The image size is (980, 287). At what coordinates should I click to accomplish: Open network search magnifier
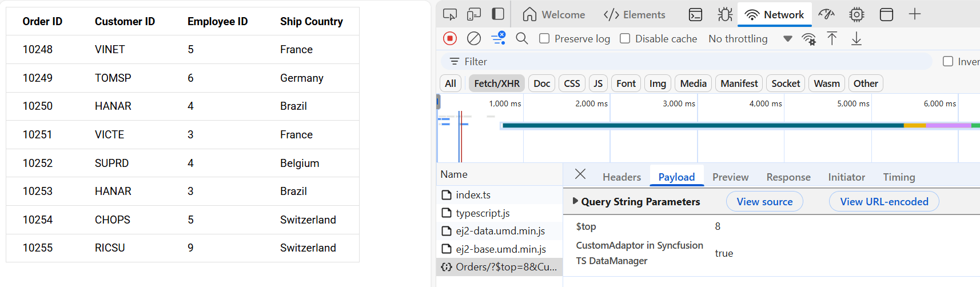(521, 38)
